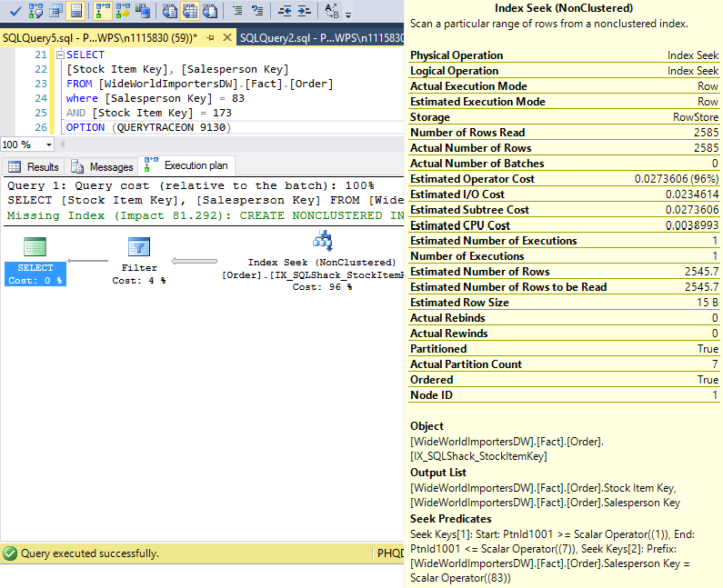Click Display Estimated Execution Plan icon
The width and height of the screenshot is (723, 588).
click(34, 11)
